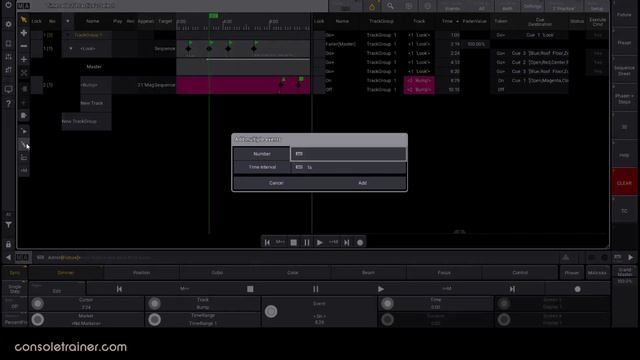Select the Bump track magenta timeline row
Image resolution: width=640 pixels, height=360 pixels.
[x=243, y=85]
